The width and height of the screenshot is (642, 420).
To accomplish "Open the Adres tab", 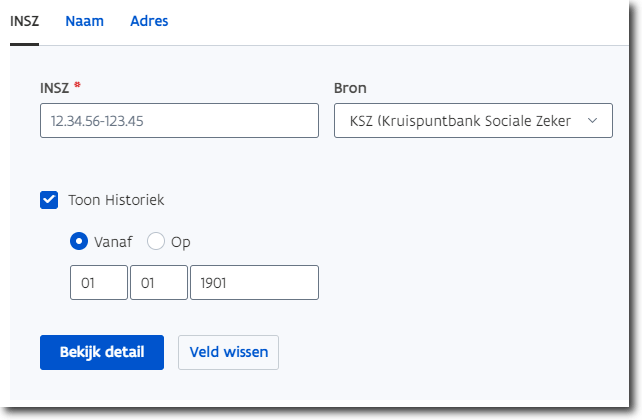I will coord(149,21).
